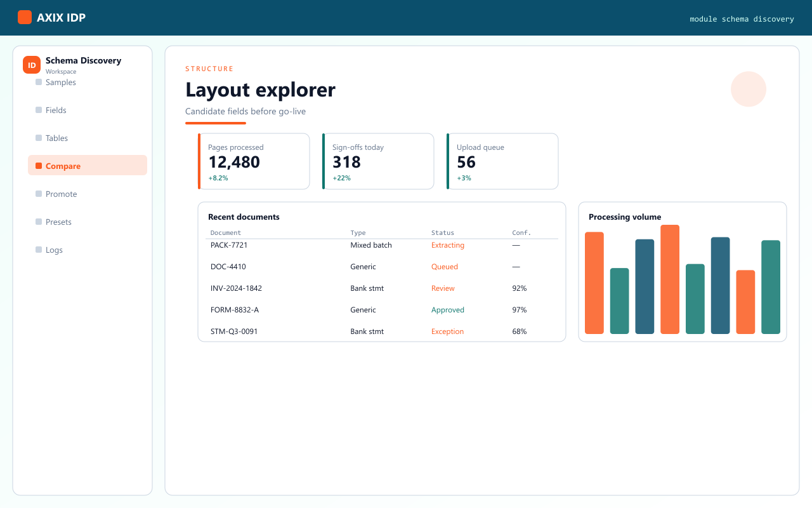
Task: Click the Pages processed stat card
Action: (x=254, y=161)
